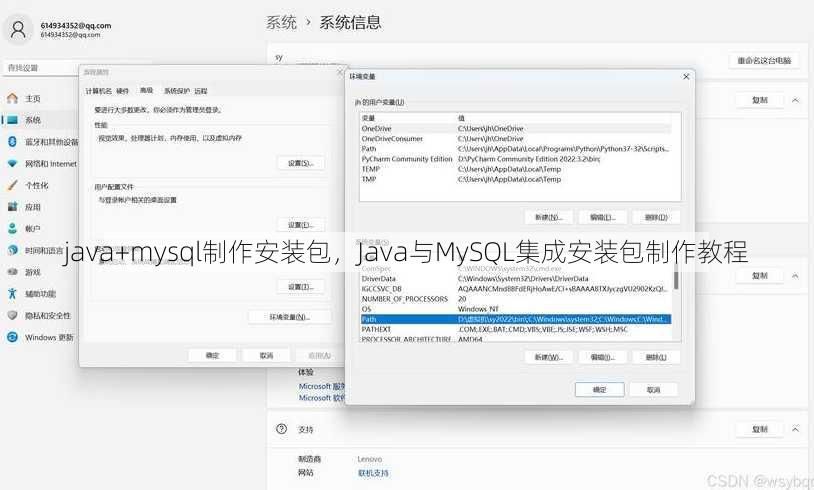This screenshot has height=490, width=814.
Task: Open 游戏 gamepad icon in sidebar
Action: point(12,271)
